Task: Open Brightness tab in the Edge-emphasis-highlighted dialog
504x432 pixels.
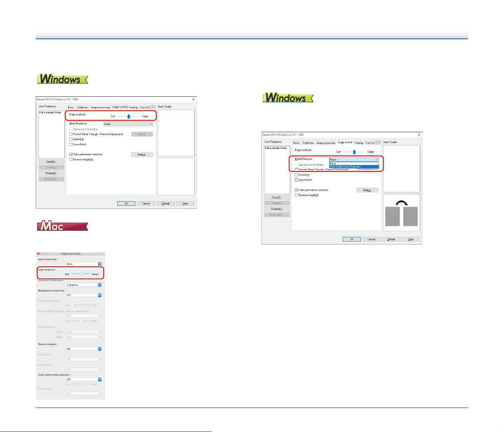Action: click(83, 107)
